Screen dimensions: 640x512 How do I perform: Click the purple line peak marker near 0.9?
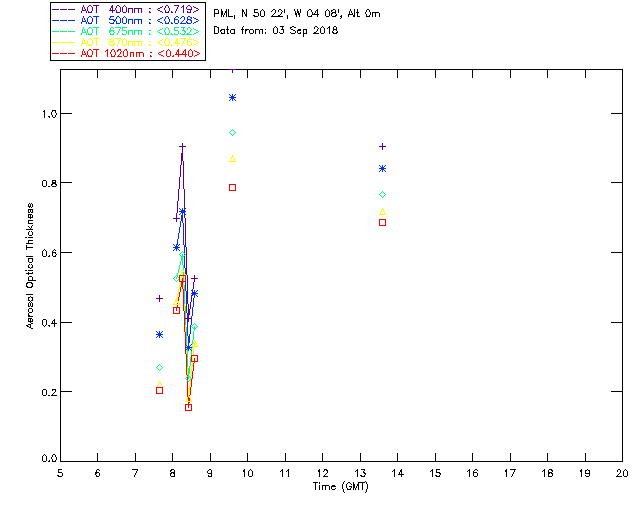pyautogui.click(x=182, y=146)
